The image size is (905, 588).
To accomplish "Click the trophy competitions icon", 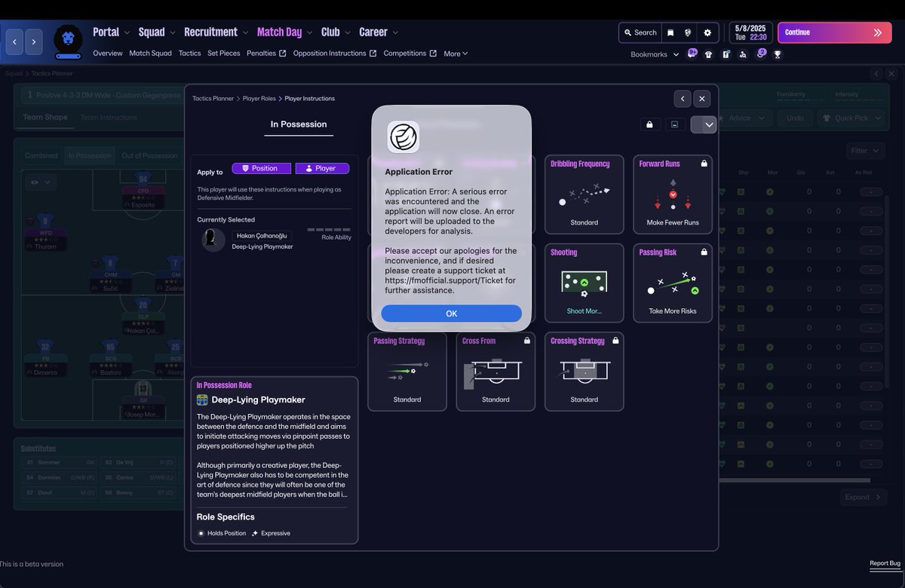I will click(778, 54).
